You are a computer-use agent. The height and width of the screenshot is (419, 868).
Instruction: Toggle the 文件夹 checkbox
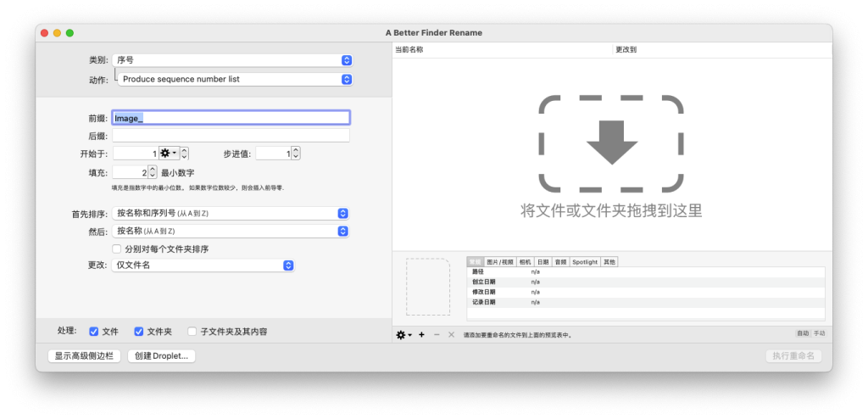tap(139, 332)
